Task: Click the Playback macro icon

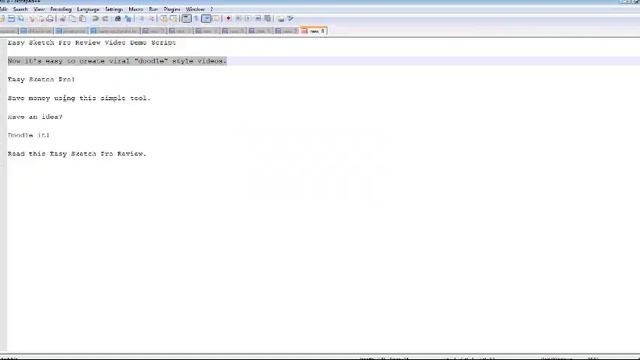Action: 248,19
